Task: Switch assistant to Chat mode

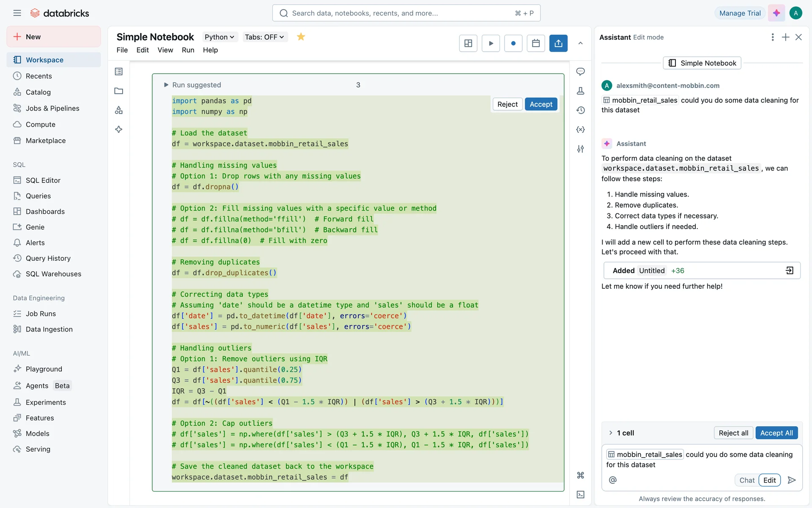Action: click(x=746, y=480)
